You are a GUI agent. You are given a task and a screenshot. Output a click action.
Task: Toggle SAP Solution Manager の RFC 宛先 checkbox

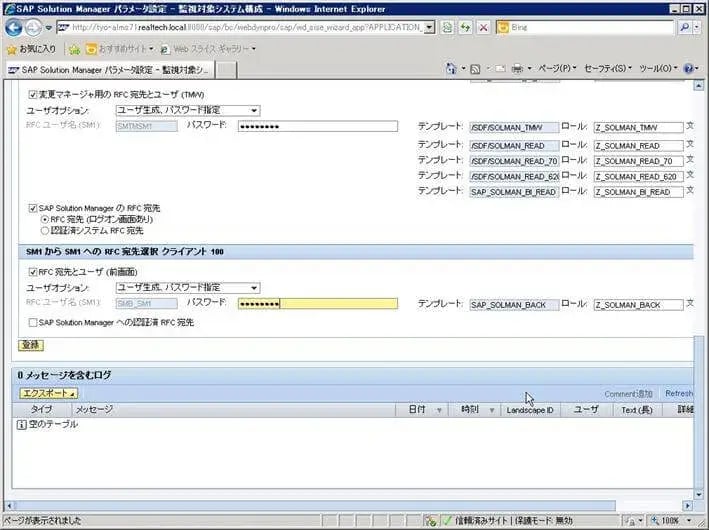point(33,208)
